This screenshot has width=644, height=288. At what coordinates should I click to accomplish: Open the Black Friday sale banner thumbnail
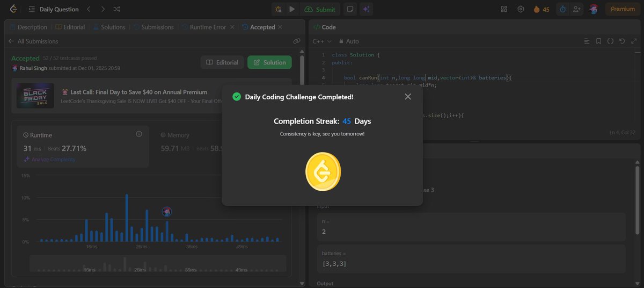click(35, 96)
